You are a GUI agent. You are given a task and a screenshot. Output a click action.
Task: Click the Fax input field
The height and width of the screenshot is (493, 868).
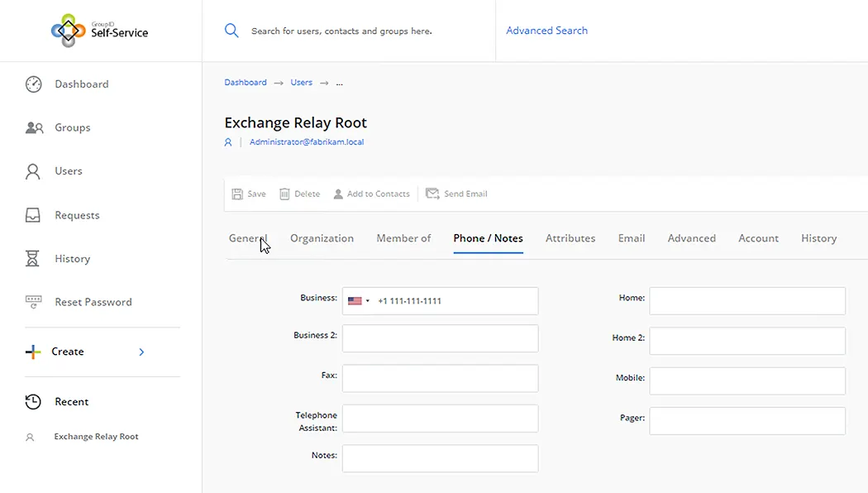[440, 378]
